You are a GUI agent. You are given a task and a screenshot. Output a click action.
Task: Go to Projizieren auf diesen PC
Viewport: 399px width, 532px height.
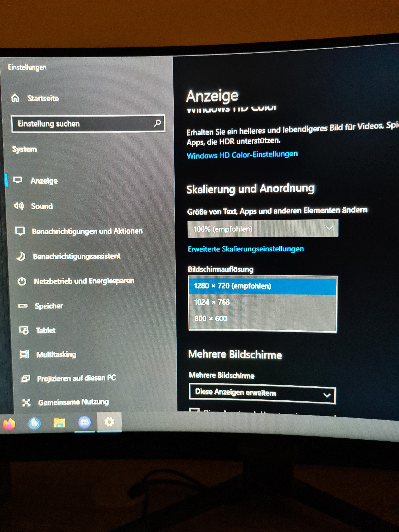(x=76, y=378)
